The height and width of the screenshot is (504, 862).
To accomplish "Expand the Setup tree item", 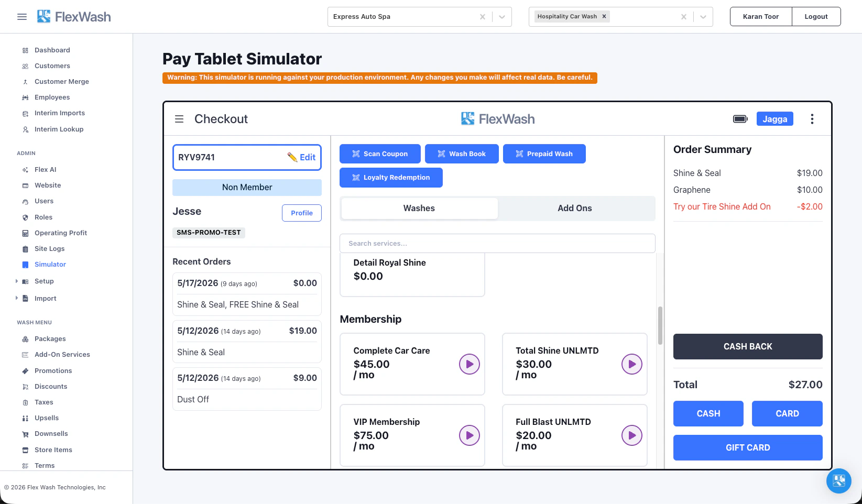I will click(17, 281).
